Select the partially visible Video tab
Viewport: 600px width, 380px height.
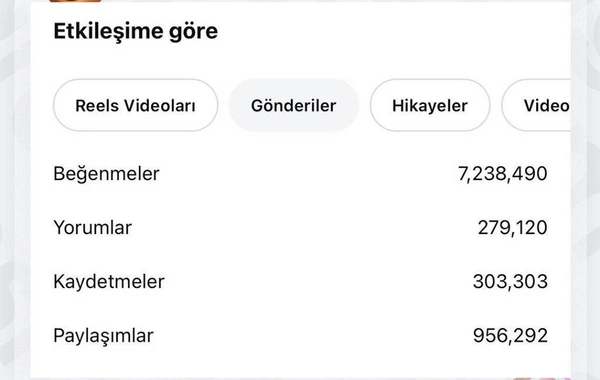pyautogui.click(x=536, y=105)
